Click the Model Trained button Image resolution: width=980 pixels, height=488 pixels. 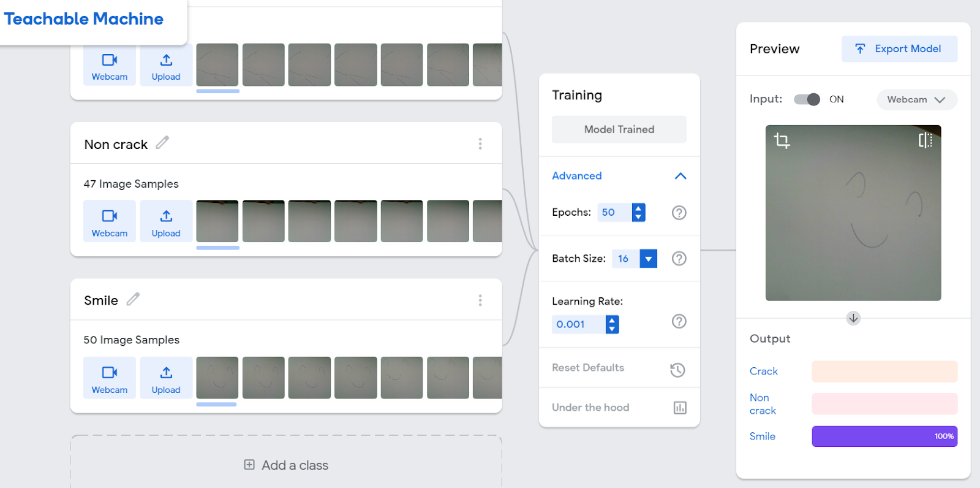click(x=619, y=129)
